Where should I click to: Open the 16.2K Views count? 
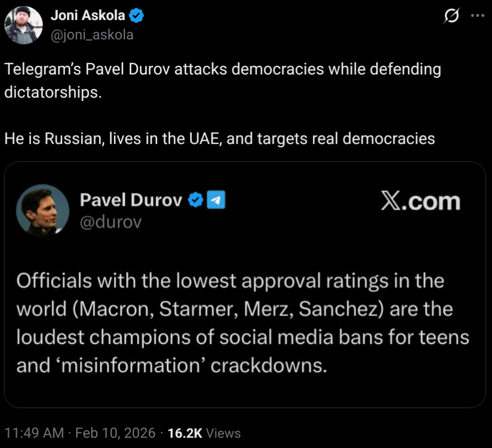click(204, 433)
